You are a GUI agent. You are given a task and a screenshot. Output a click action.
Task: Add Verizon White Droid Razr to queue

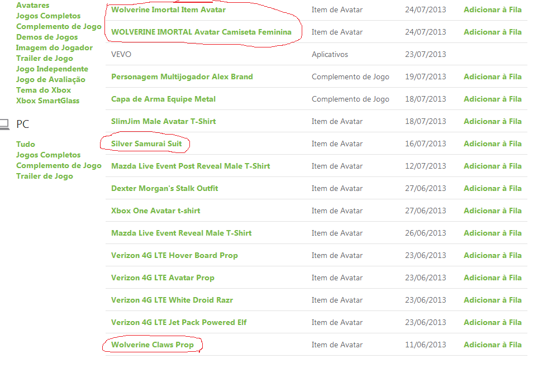(x=493, y=300)
